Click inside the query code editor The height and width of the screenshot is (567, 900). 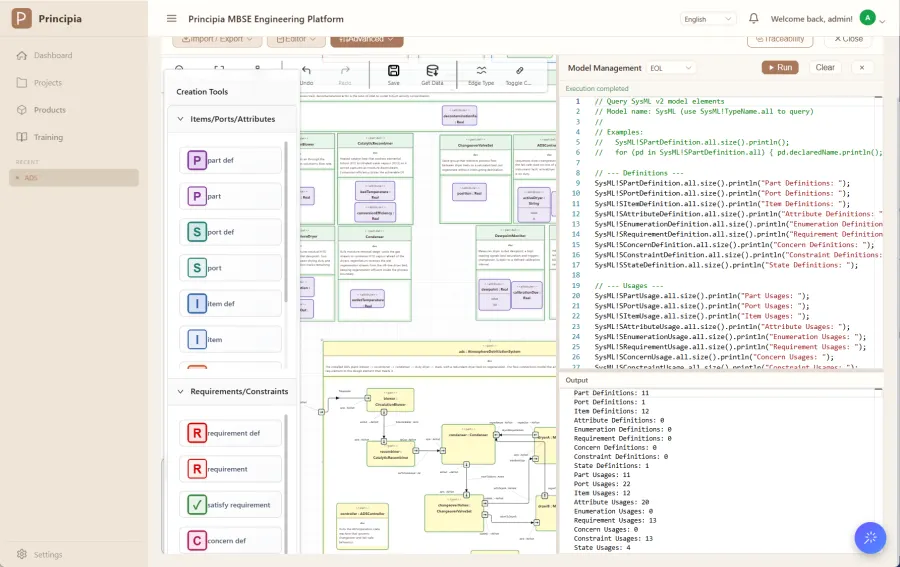[721, 232]
